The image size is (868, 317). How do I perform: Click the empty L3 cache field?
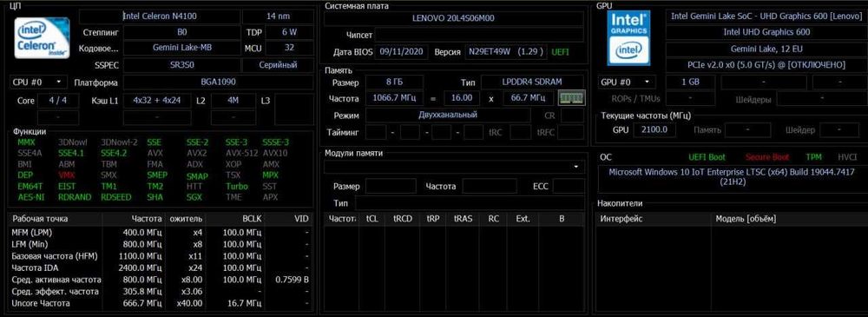pos(293,109)
